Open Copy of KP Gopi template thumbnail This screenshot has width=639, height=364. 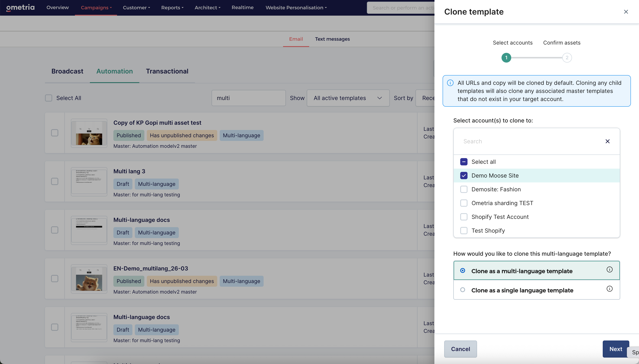click(x=89, y=133)
